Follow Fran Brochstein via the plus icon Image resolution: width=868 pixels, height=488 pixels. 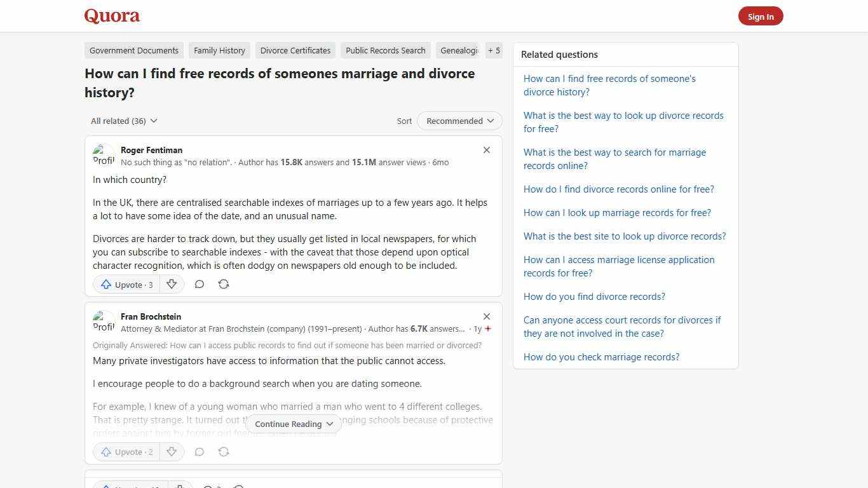(x=488, y=329)
